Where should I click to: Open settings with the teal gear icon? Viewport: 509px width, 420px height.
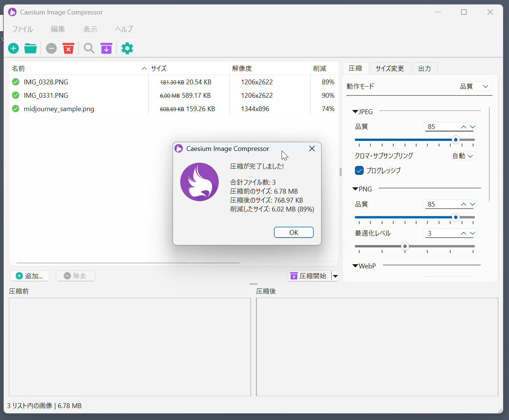pos(127,48)
